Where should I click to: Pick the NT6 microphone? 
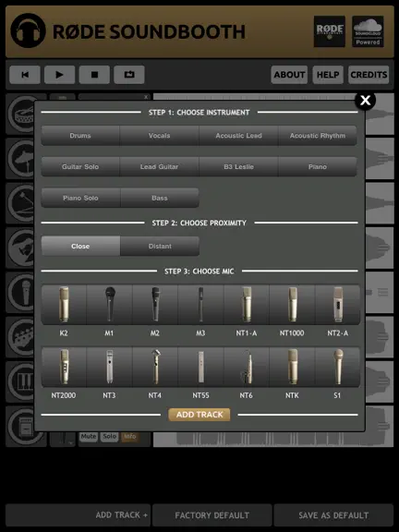click(247, 367)
